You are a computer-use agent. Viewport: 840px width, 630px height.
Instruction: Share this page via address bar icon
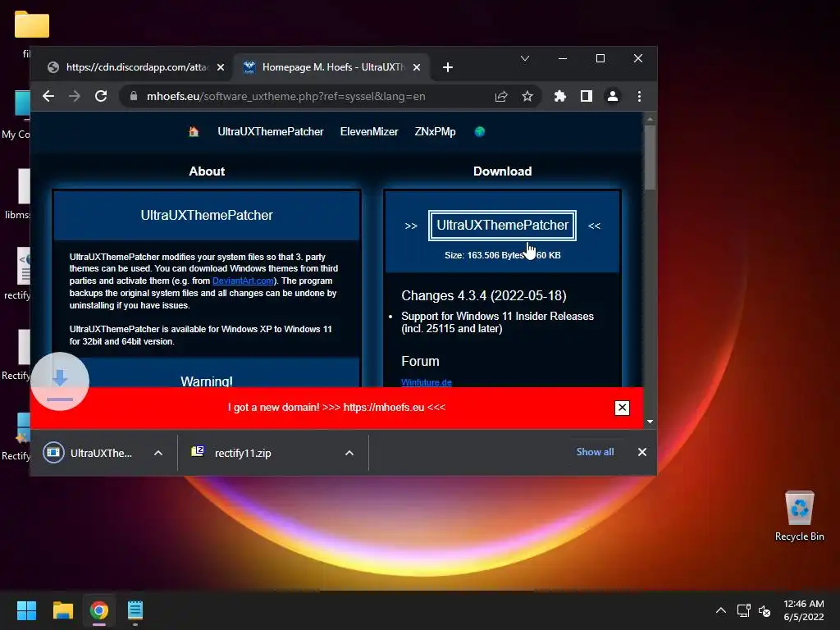click(501, 97)
